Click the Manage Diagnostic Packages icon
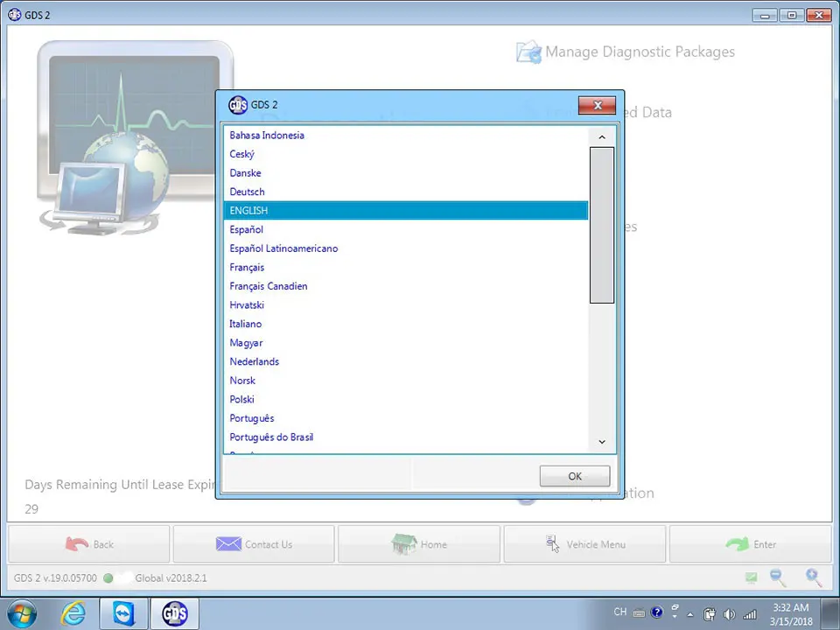 click(x=528, y=52)
